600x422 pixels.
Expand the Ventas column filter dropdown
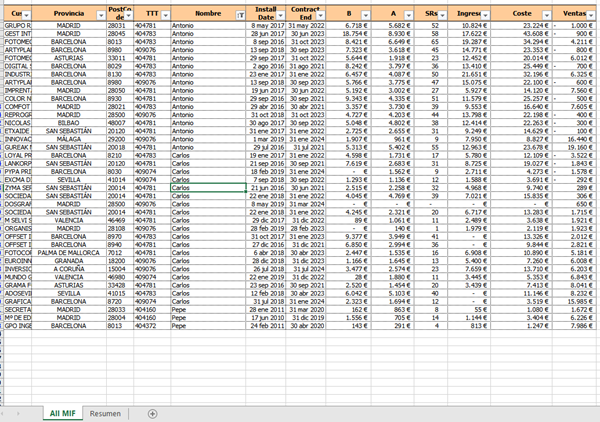point(593,16)
